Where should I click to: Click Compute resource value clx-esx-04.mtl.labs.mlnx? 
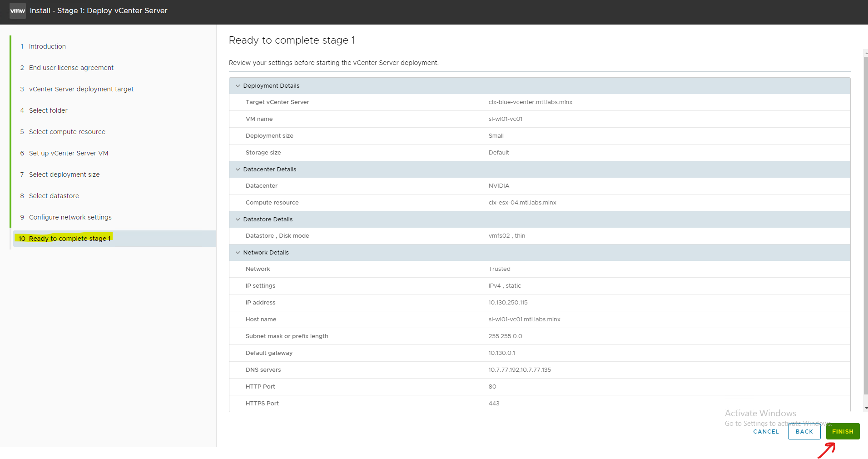(x=522, y=203)
